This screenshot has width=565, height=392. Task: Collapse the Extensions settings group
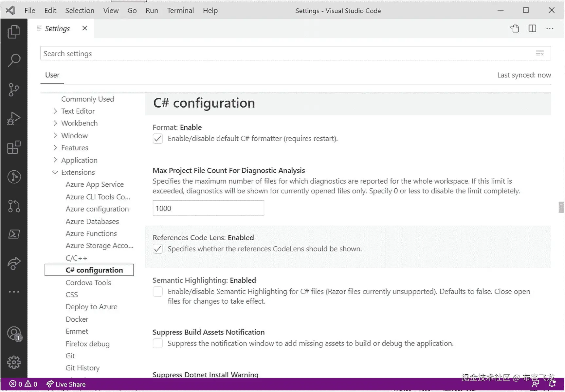tap(55, 172)
